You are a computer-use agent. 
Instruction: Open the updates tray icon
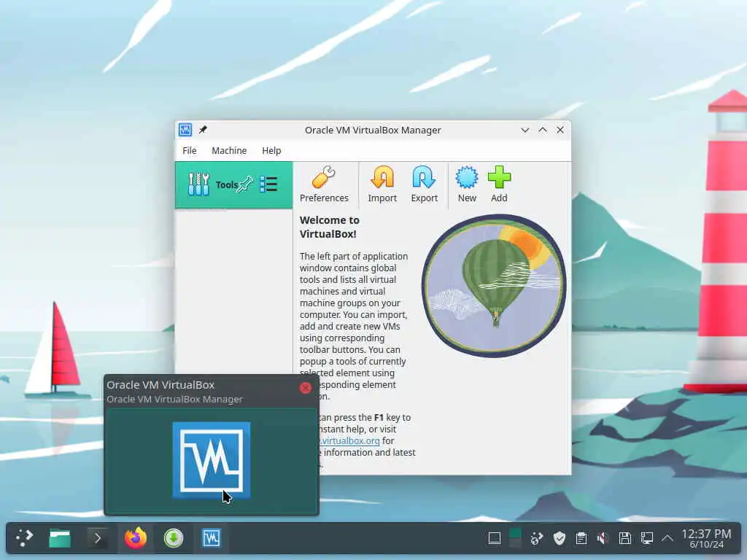pos(537,539)
